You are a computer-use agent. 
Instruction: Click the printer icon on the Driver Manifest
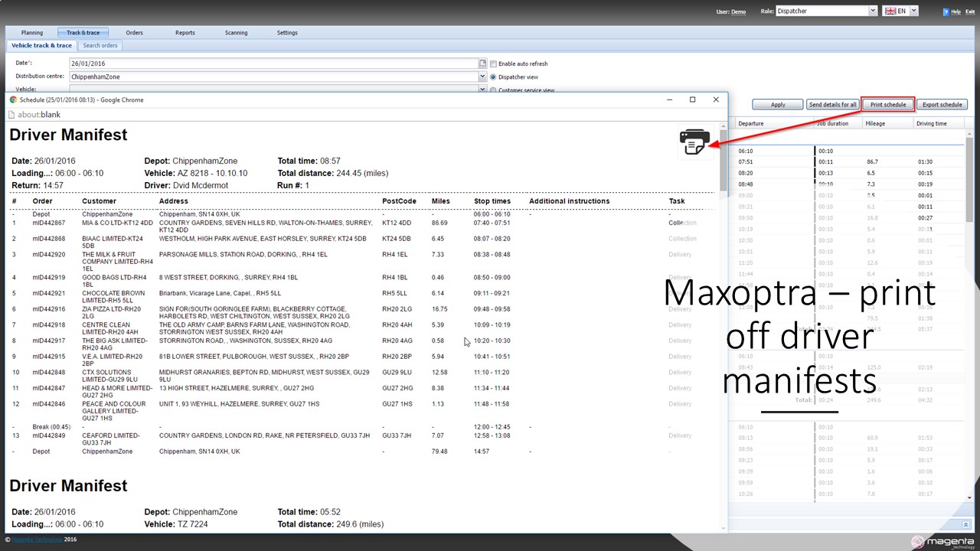pyautogui.click(x=694, y=142)
